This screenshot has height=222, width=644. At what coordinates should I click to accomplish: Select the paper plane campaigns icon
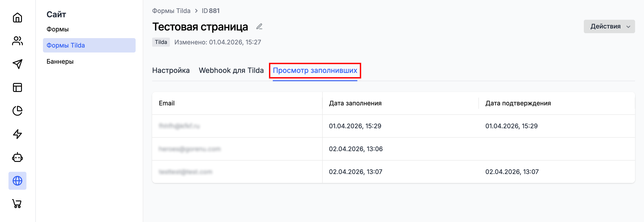(x=17, y=64)
